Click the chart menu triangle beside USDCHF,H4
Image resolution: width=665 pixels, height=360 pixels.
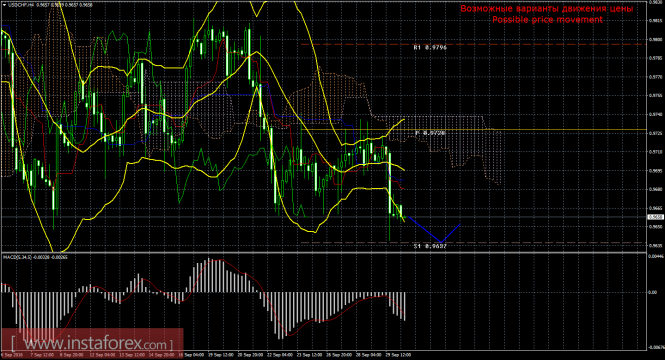(3, 5)
